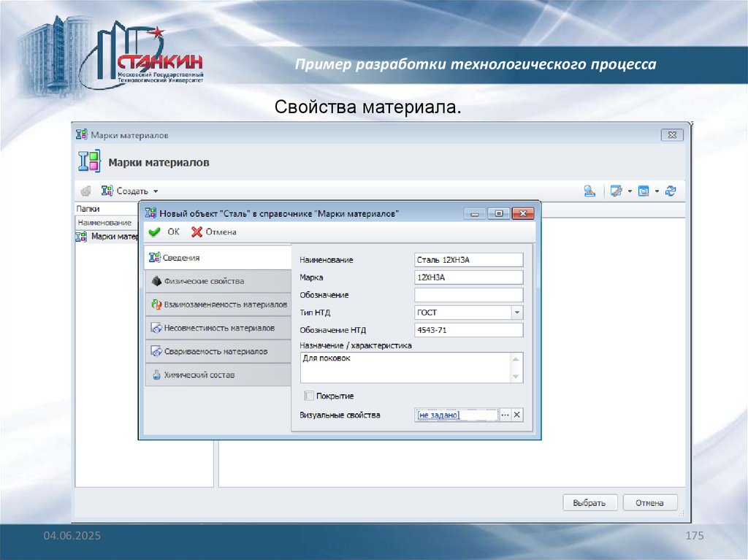Open Несовместимость материалов tab
The width and height of the screenshot is (748, 560).
[x=218, y=328]
